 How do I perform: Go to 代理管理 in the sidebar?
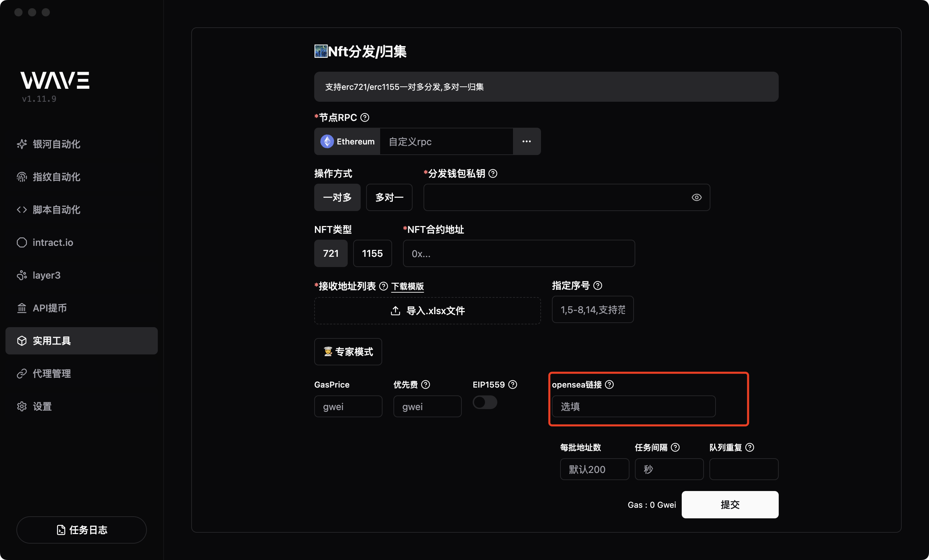pos(52,374)
